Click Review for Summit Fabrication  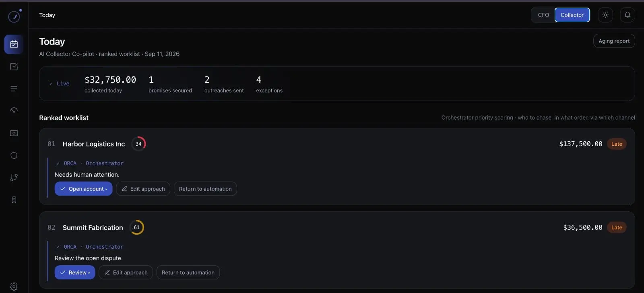(75, 272)
